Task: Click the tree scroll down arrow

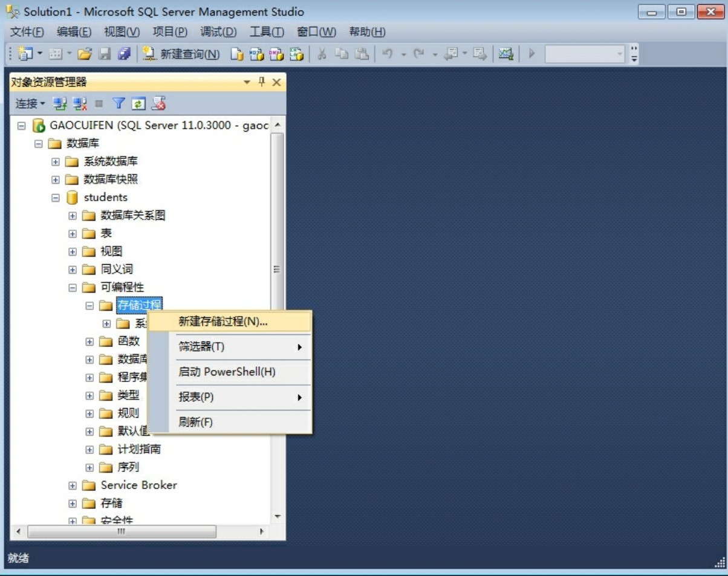Action: 278,517
